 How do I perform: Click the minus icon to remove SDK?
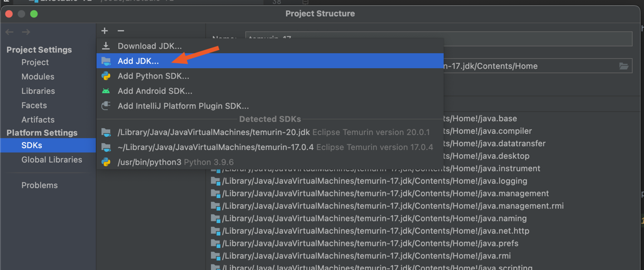point(120,31)
